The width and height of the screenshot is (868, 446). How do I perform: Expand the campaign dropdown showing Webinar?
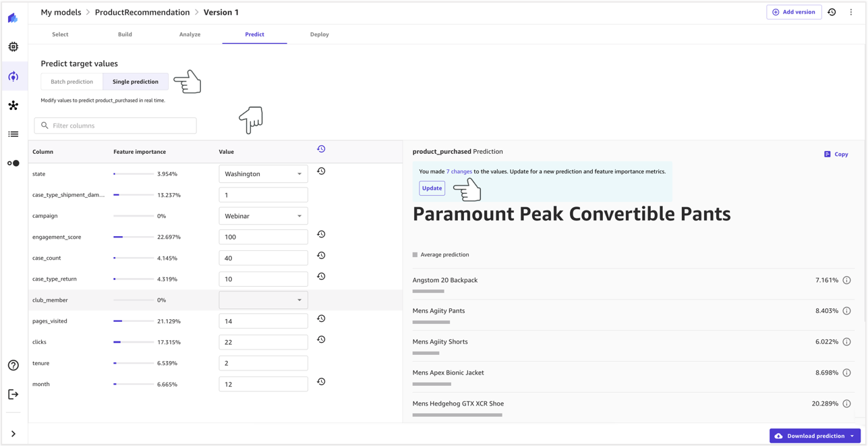tap(263, 216)
